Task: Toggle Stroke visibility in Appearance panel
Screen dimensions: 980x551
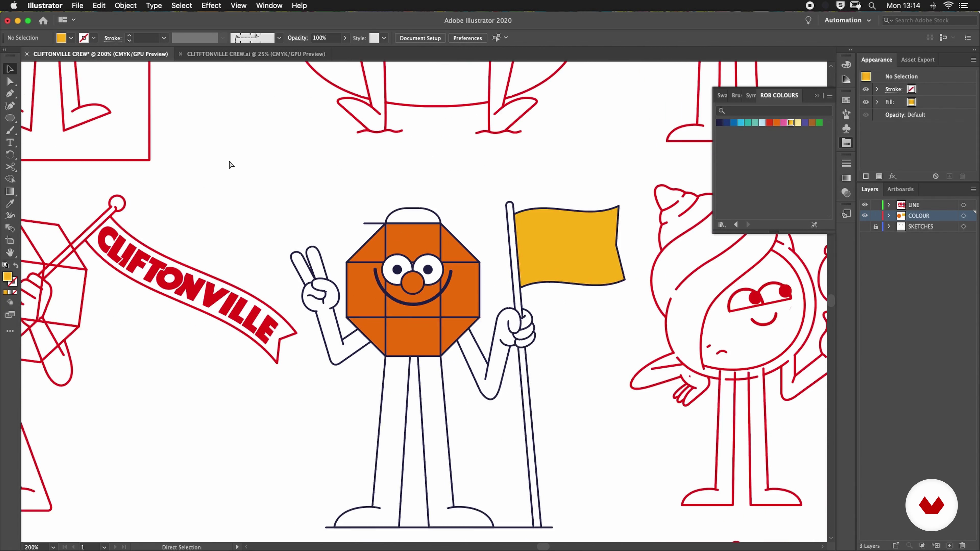Action: click(x=866, y=89)
